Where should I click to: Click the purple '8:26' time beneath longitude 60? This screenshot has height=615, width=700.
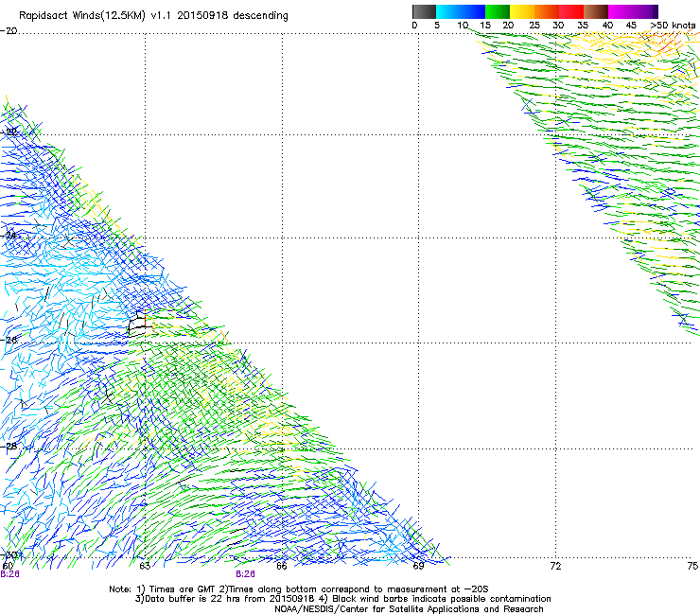tap(9, 574)
